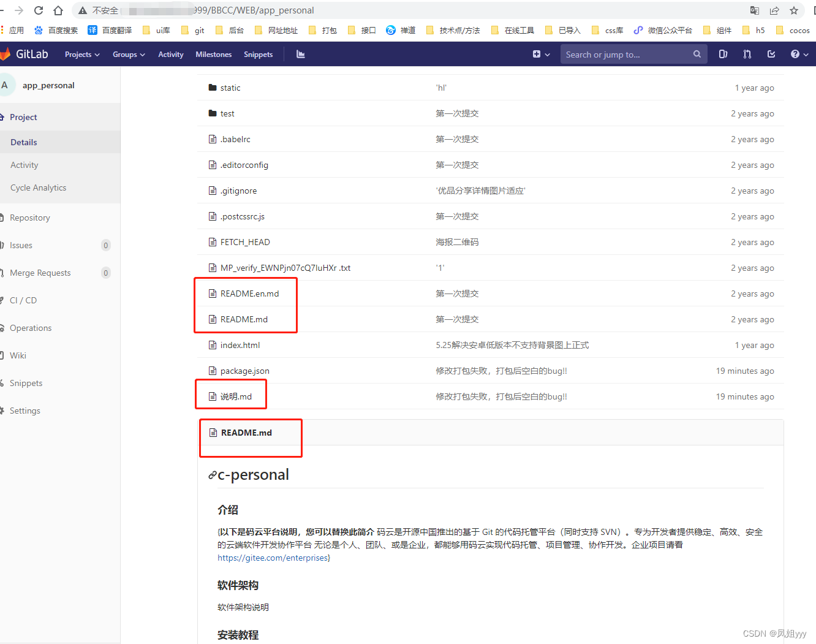Image resolution: width=816 pixels, height=644 pixels.
Task: Click the search magnifier in search bar
Action: [x=697, y=54]
